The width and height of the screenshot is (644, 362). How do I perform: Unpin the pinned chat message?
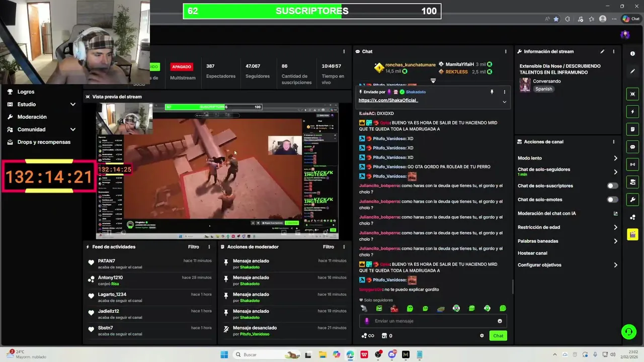tap(492, 92)
